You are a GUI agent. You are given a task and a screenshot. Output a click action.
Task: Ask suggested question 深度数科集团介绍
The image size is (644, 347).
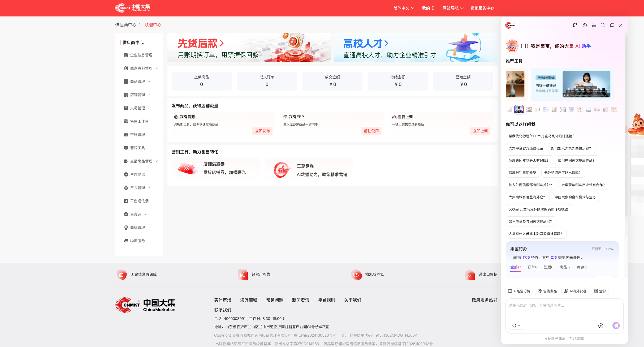(x=522, y=173)
